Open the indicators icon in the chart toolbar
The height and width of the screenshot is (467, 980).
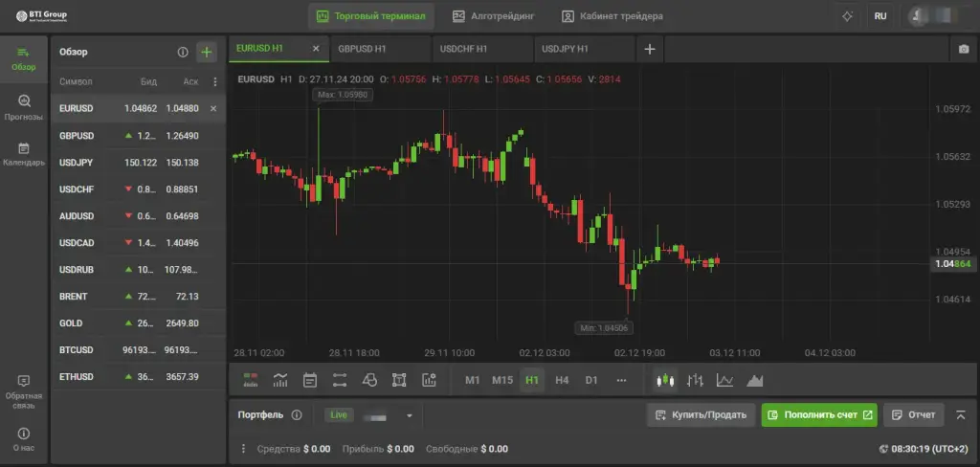click(280, 380)
